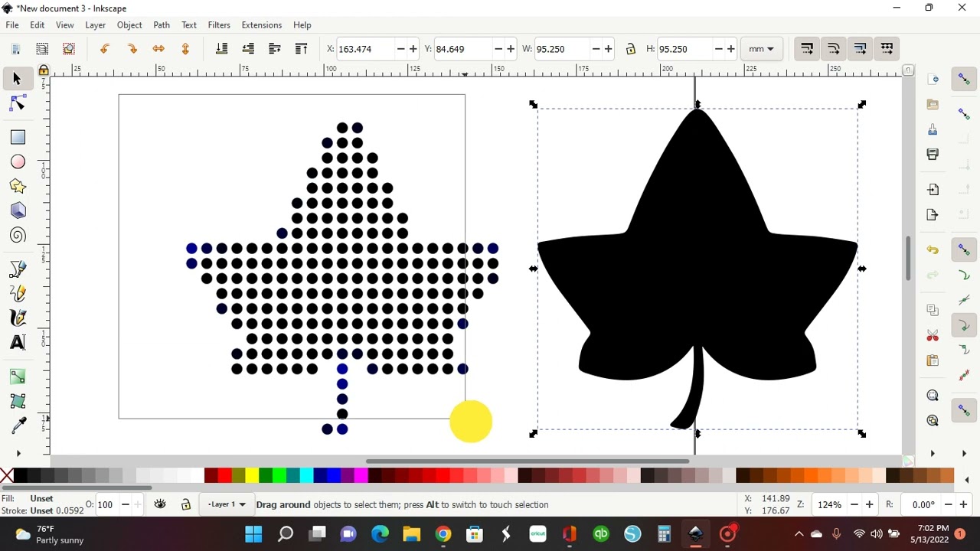Select the Calligraphy tool
Screen dimensions: 980x551
tap(18, 318)
